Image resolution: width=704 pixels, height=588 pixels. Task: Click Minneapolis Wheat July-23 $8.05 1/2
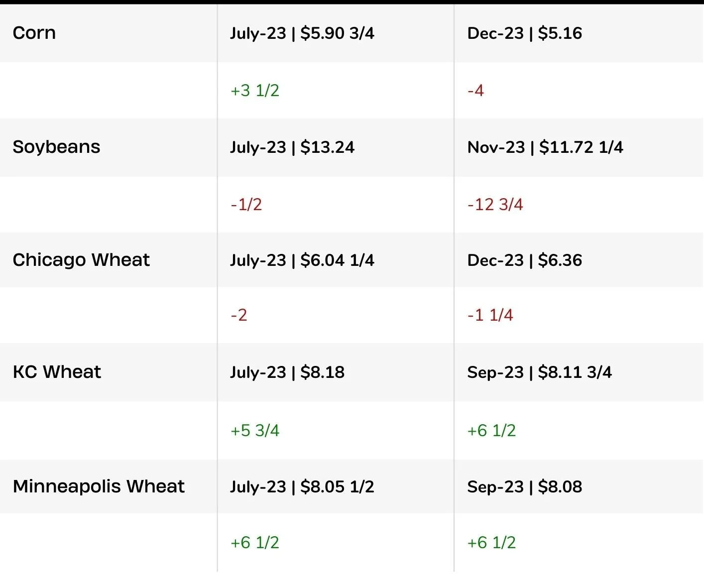(x=302, y=487)
